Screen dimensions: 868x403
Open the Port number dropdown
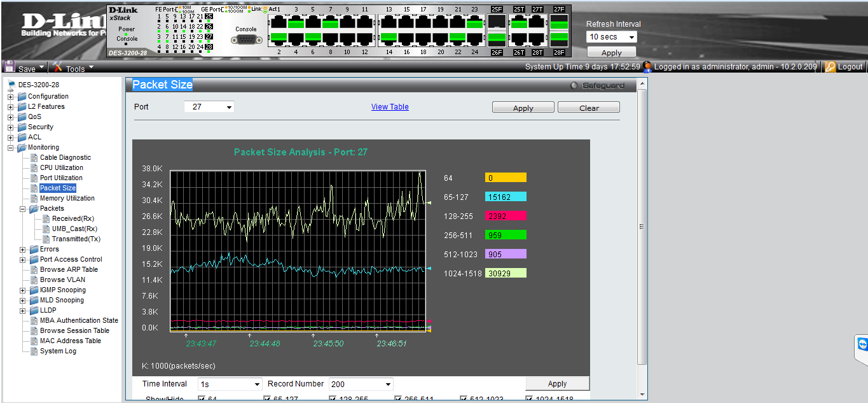(x=209, y=107)
